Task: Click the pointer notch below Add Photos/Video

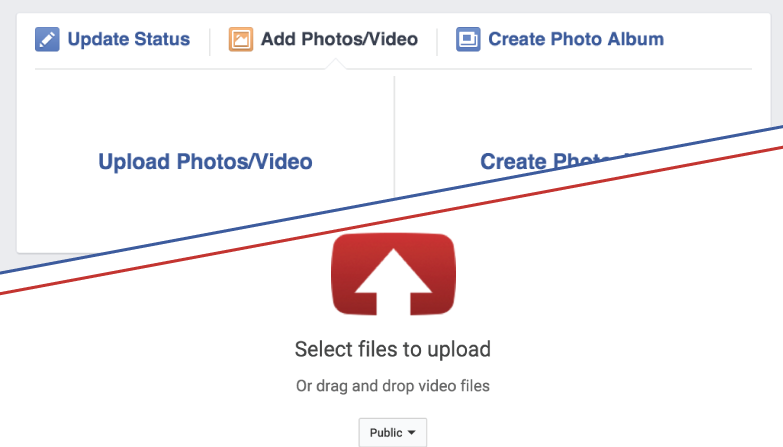Action: point(336,64)
